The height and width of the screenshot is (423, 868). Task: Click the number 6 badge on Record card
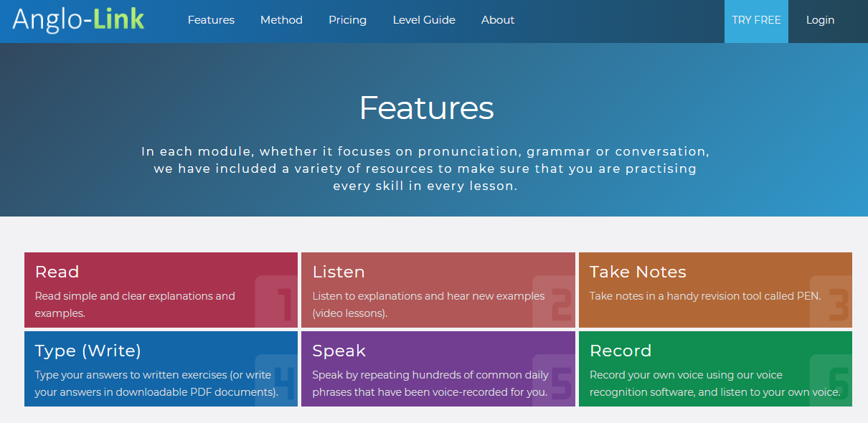click(831, 380)
